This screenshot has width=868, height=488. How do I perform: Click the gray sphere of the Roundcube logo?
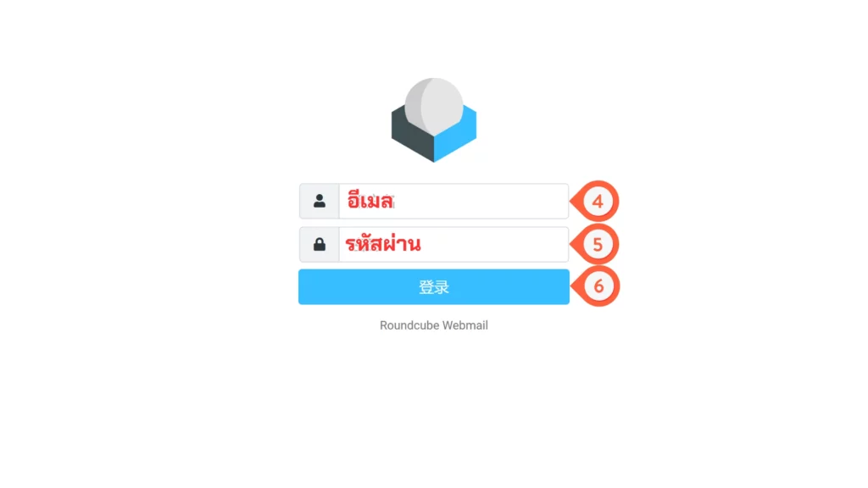pos(434,106)
